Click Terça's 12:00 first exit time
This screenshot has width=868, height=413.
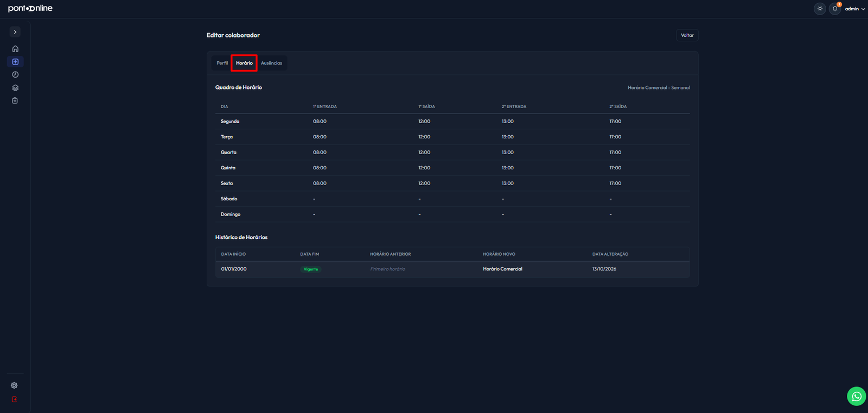coord(424,137)
